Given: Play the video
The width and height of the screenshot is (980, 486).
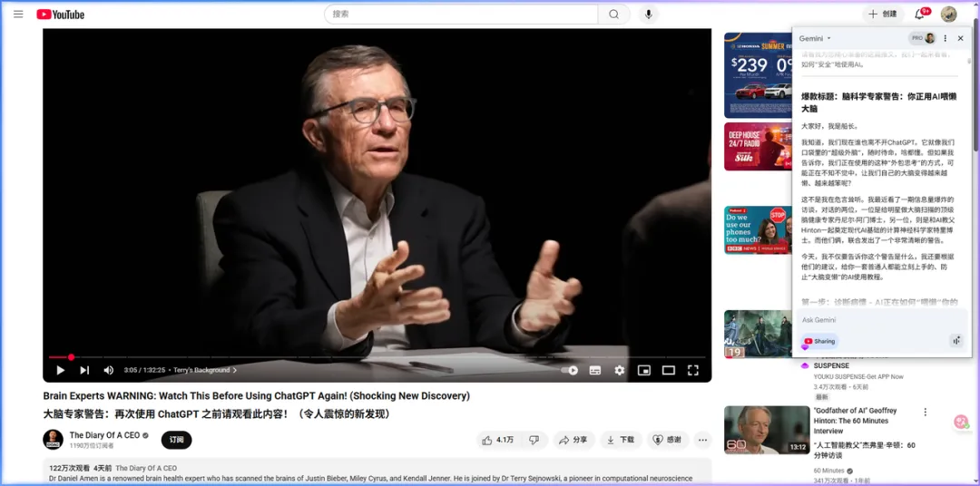Looking at the screenshot, I should coord(61,370).
